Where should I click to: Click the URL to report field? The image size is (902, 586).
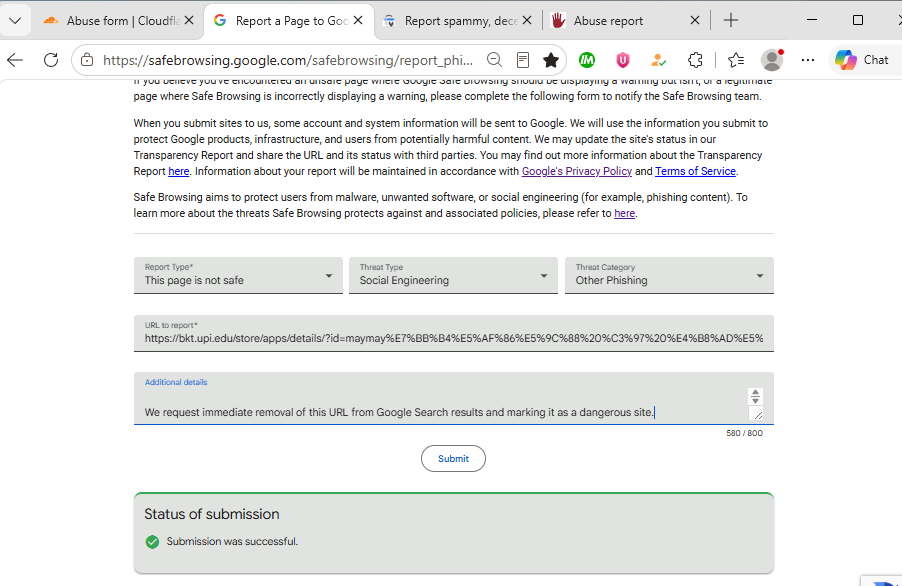[454, 333]
